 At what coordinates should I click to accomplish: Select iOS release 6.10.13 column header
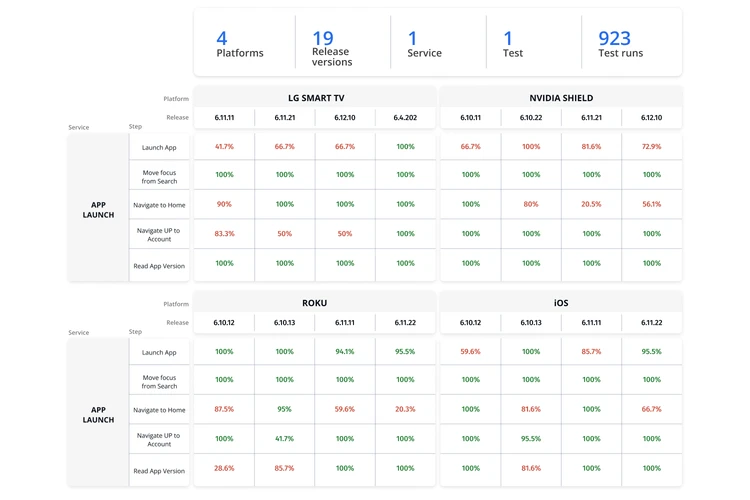click(531, 322)
